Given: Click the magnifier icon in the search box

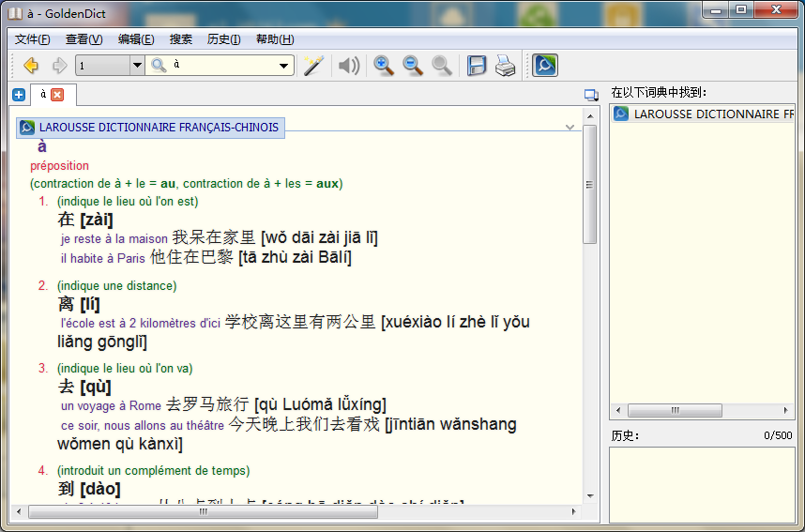Looking at the screenshot, I should pos(159,66).
